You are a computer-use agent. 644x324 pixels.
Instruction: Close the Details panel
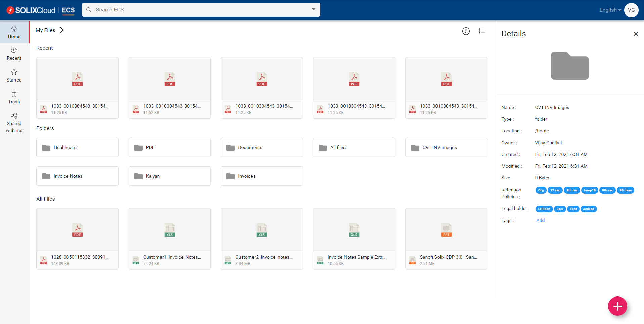point(636,34)
